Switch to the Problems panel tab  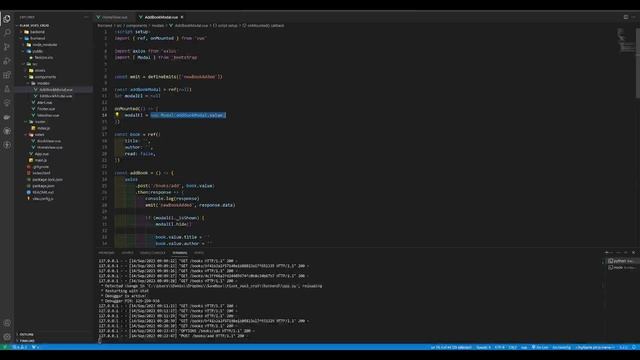coord(106,253)
